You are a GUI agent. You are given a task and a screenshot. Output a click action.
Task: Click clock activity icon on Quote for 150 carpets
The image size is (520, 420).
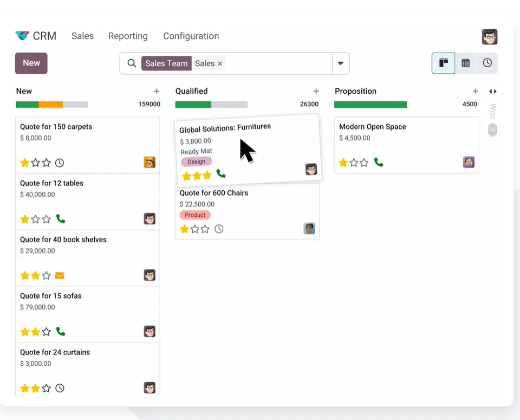click(x=60, y=163)
